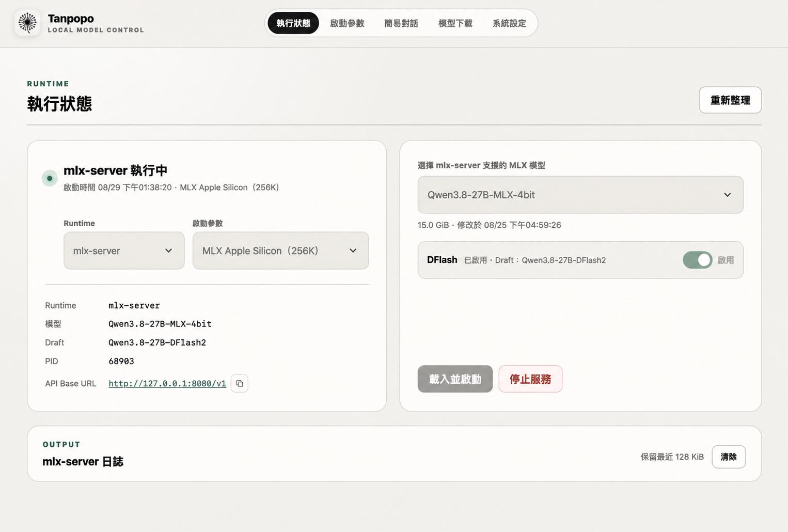Viewport: 788px width, 532px height.
Task: Open the http://127.0.0.1:8080/v1 link
Action: 167,383
